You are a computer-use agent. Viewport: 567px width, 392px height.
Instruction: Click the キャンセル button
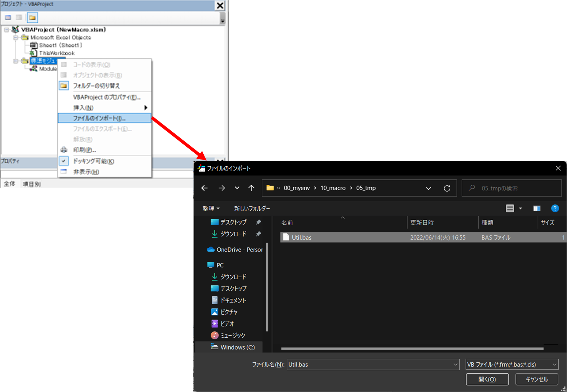tap(537, 379)
